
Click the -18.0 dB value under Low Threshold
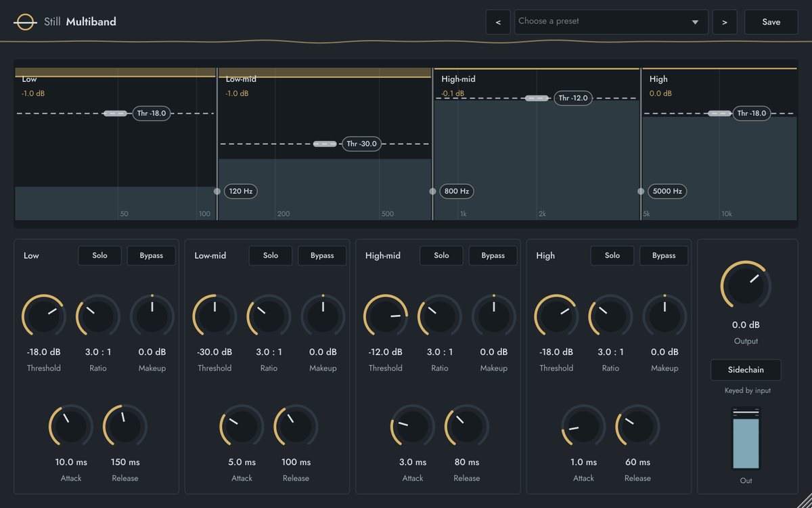pyautogui.click(x=44, y=352)
